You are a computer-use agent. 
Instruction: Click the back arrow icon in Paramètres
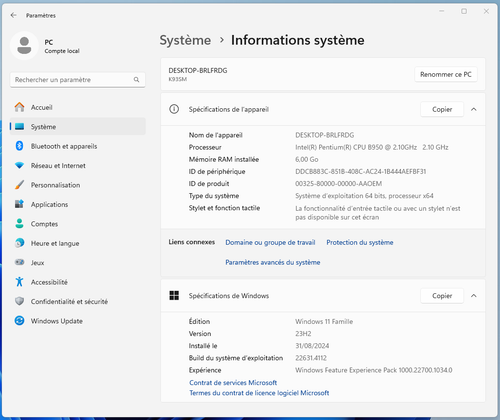tap(13, 15)
